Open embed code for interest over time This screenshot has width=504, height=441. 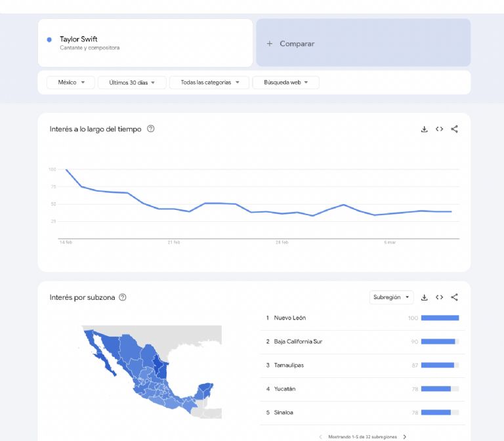coord(440,129)
